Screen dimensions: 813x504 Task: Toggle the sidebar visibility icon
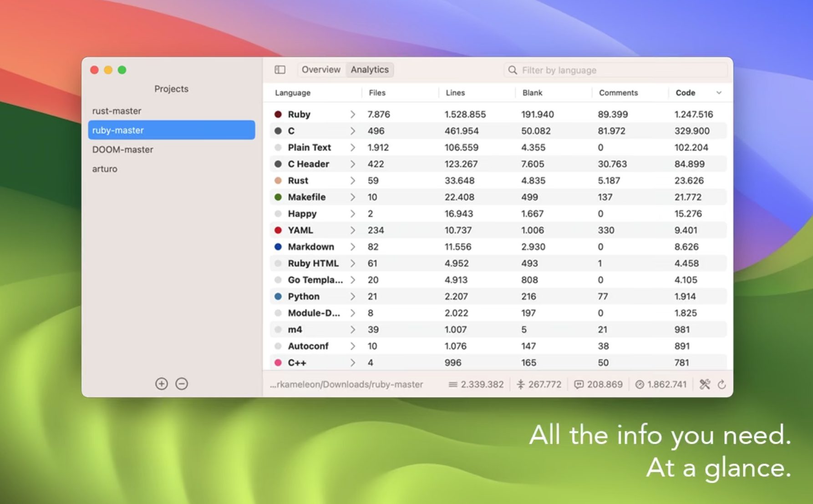[x=280, y=70]
